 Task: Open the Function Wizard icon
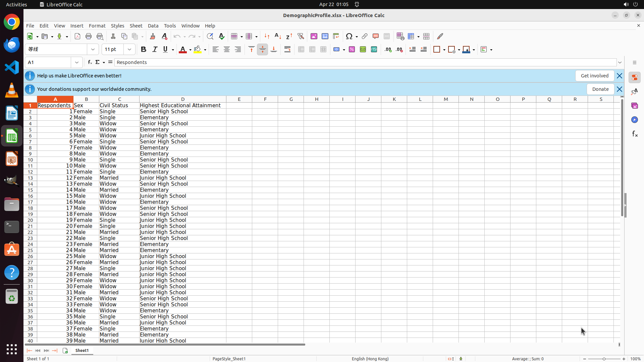point(90,62)
